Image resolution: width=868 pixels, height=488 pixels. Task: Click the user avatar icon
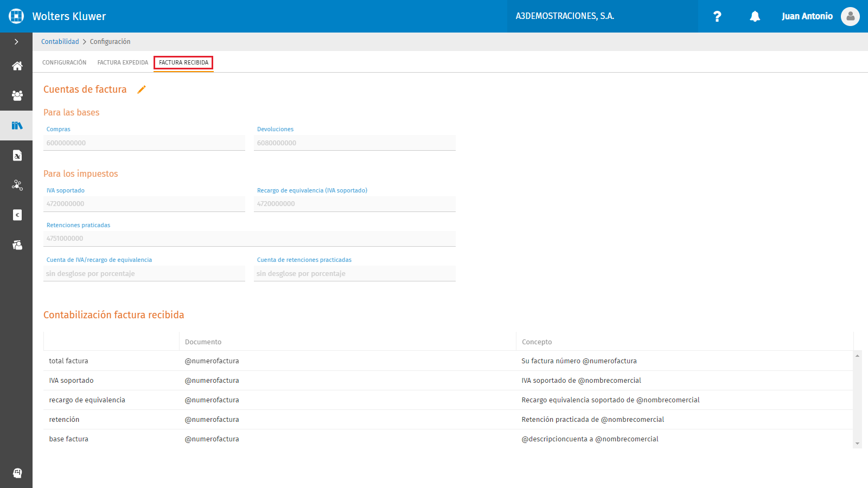click(850, 16)
